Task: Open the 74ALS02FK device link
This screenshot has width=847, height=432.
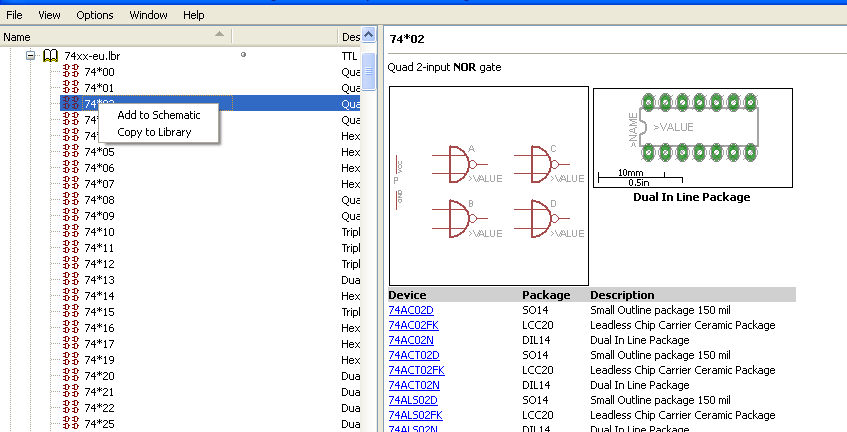Action: point(415,415)
